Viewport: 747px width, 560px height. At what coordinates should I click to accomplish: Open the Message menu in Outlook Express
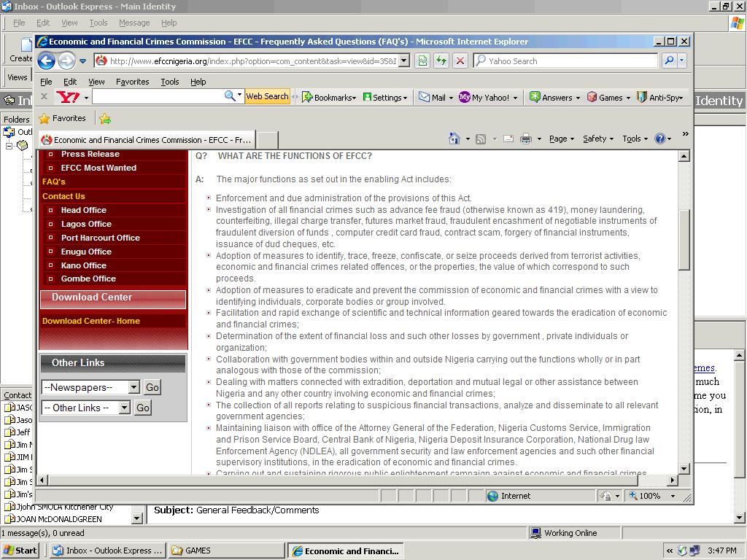point(134,23)
